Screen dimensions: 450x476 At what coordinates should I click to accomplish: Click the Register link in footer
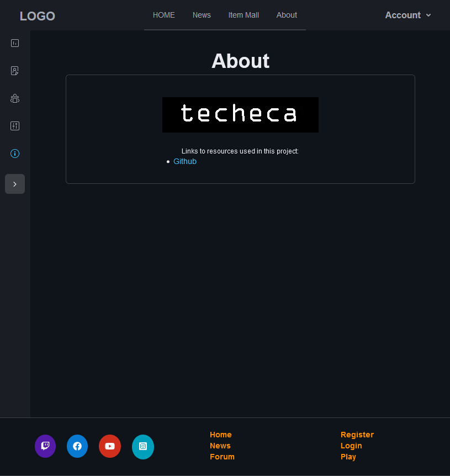357,435
